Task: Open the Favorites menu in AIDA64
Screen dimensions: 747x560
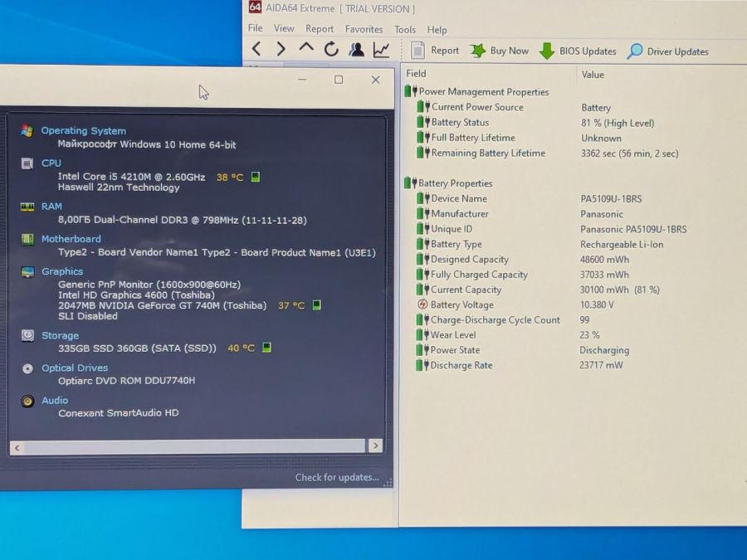Action: tap(364, 30)
